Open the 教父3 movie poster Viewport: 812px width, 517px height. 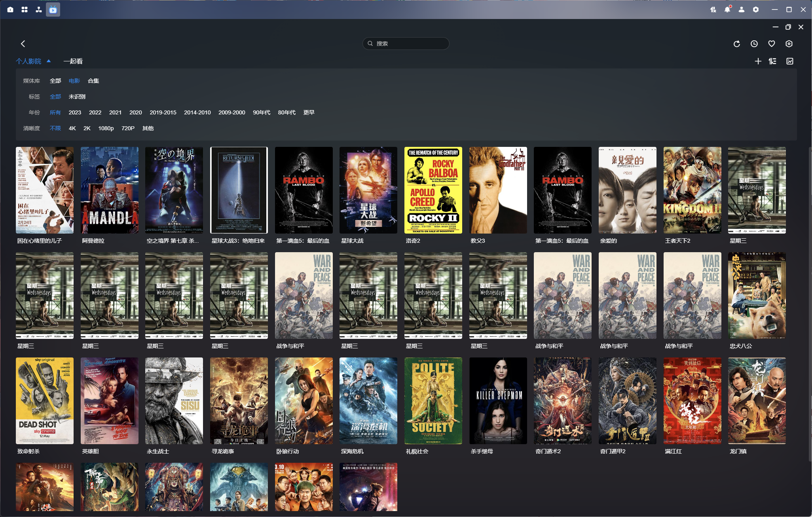[x=498, y=190]
